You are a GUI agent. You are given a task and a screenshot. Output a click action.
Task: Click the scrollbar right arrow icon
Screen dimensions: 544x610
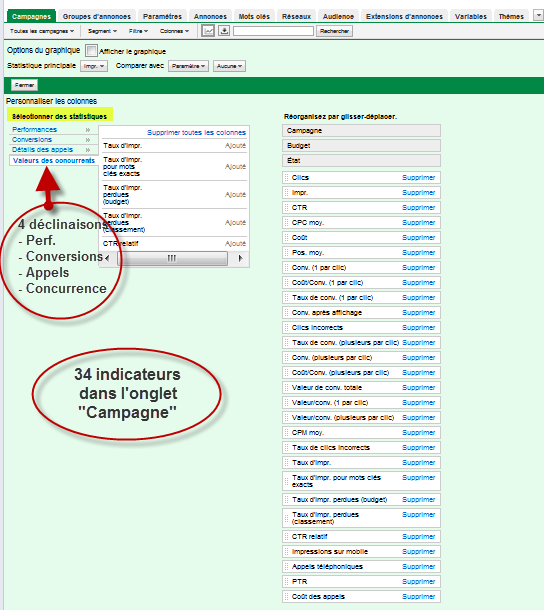click(x=240, y=258)
